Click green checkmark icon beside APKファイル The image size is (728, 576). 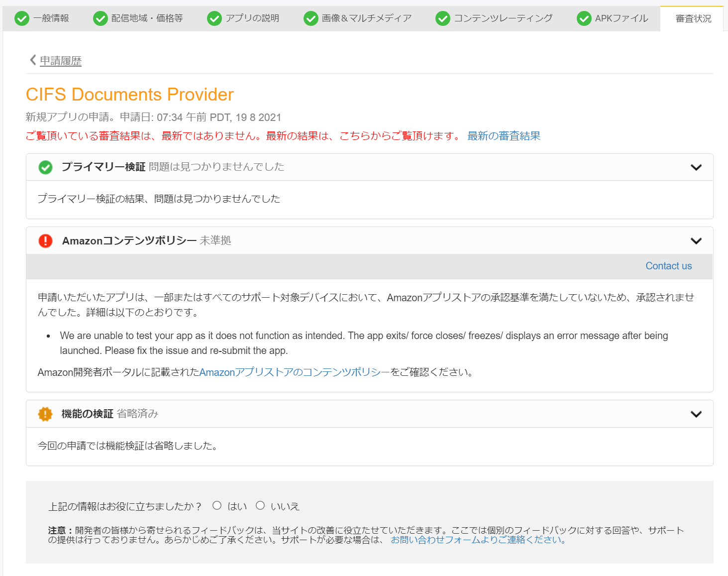tap(584, 19)
